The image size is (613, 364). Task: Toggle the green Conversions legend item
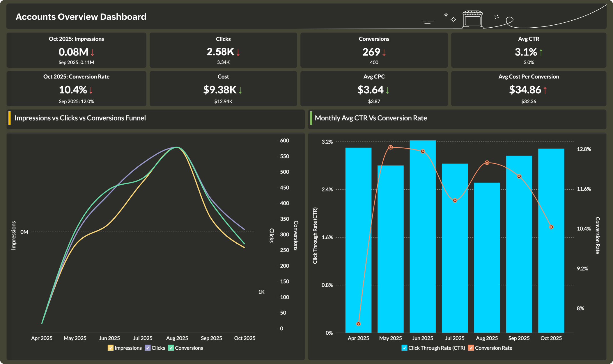pos(186,348)
